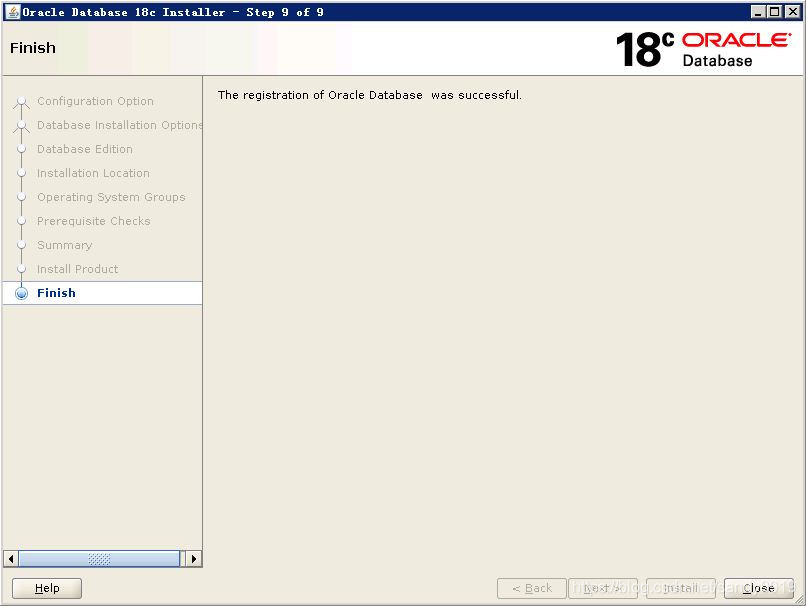Click the Configuration Option step marker
The image size is (806, 606).
[x=22, y=101]
